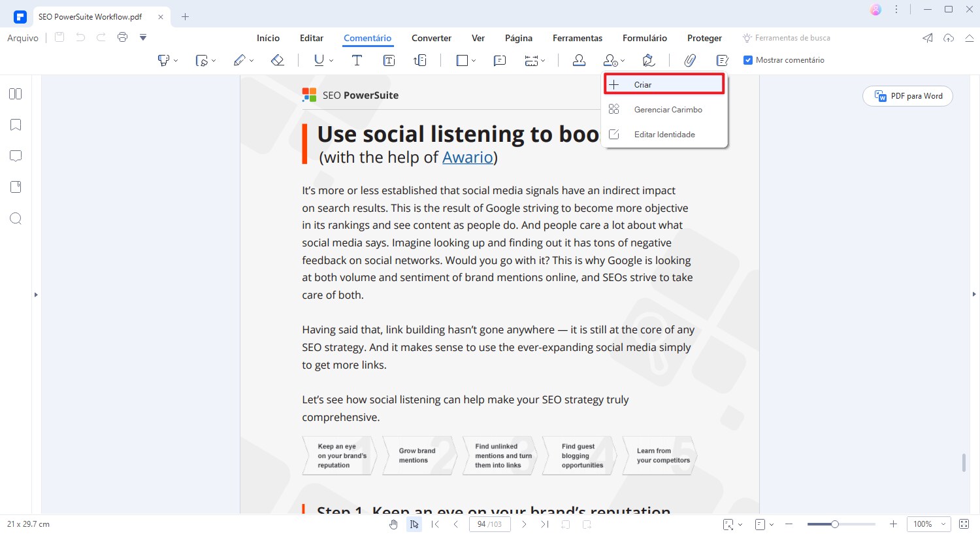Switch to the Editar tab
Screen dimensions: 980x534
312,38
